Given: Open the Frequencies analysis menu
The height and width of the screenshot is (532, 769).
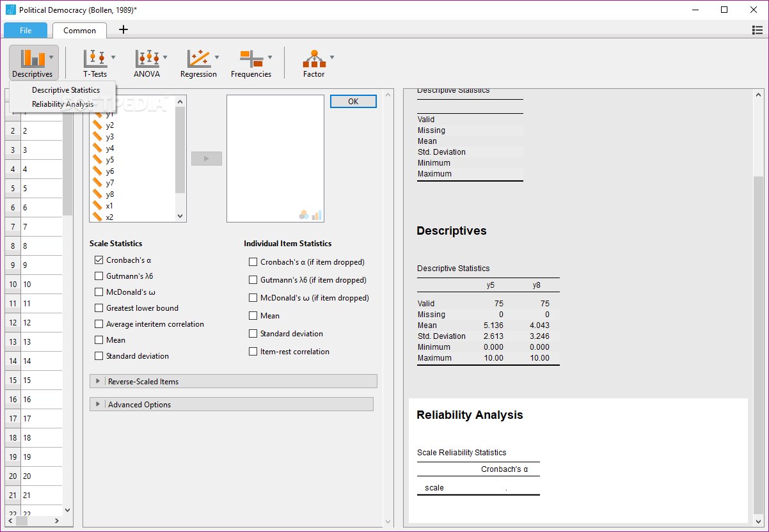Looking at the screenshot, I should point(251,63).
